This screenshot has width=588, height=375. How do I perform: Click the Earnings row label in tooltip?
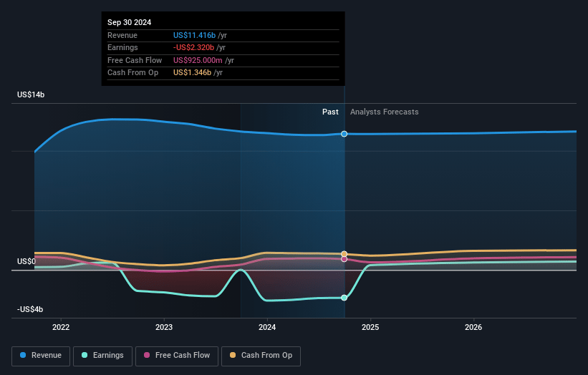[122, 47]
